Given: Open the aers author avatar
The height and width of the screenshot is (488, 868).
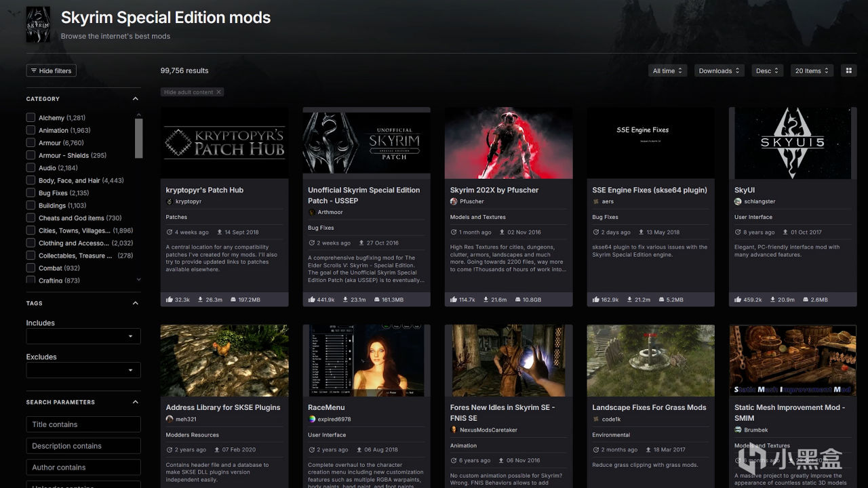Looking at the screenshot, I should pyautogui.click(x=596, y=201).
